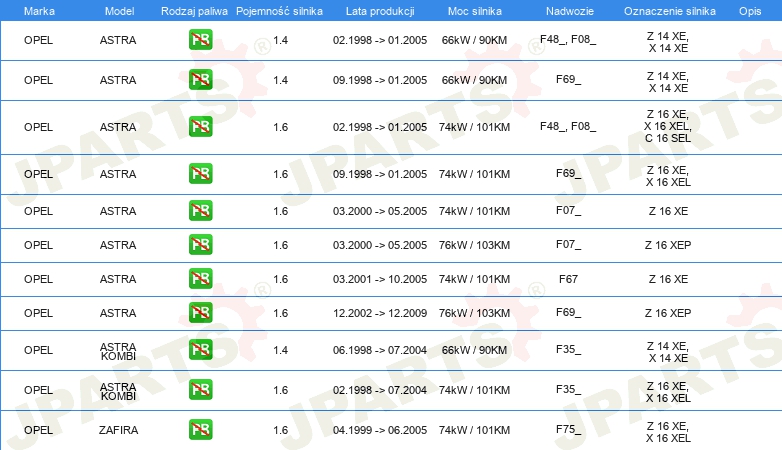
Task: Click the Moc silnika column header
Action: coord(474,11)
